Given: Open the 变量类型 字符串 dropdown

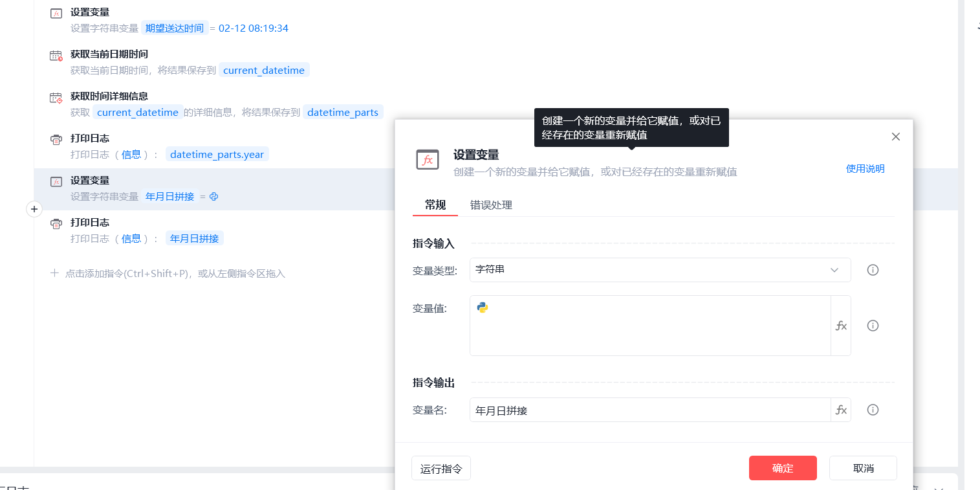Looking at the screenshot, I should tap(660, 270).
